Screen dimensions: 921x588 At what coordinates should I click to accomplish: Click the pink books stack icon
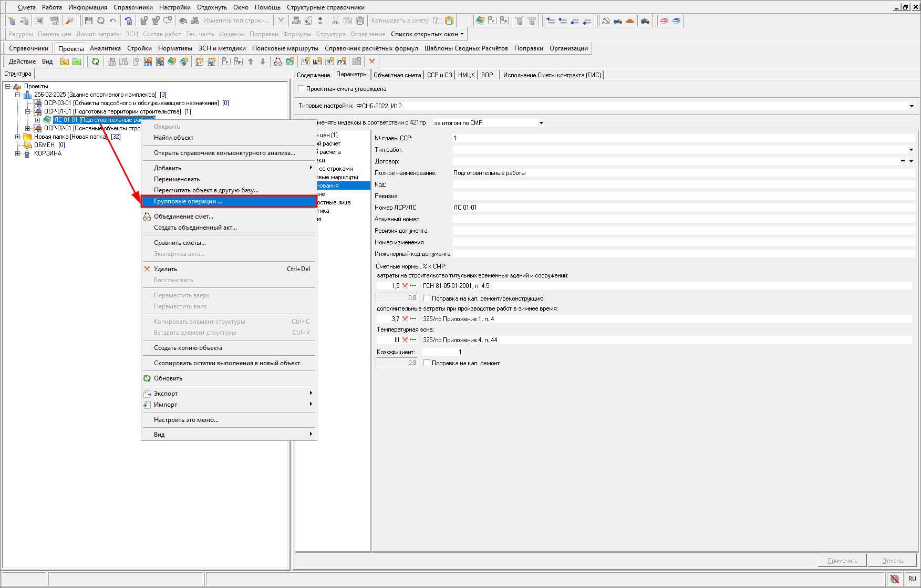pyautogui.click(x=664, y=20)
